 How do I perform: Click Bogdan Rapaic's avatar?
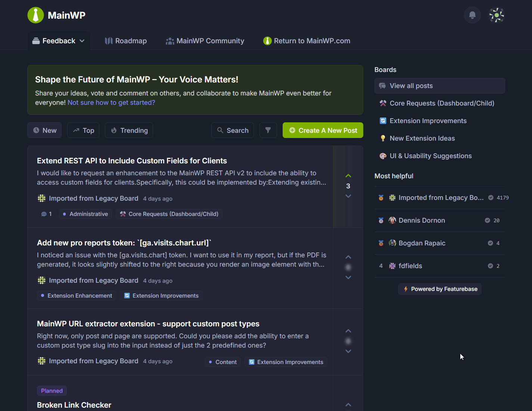(392, 243)
